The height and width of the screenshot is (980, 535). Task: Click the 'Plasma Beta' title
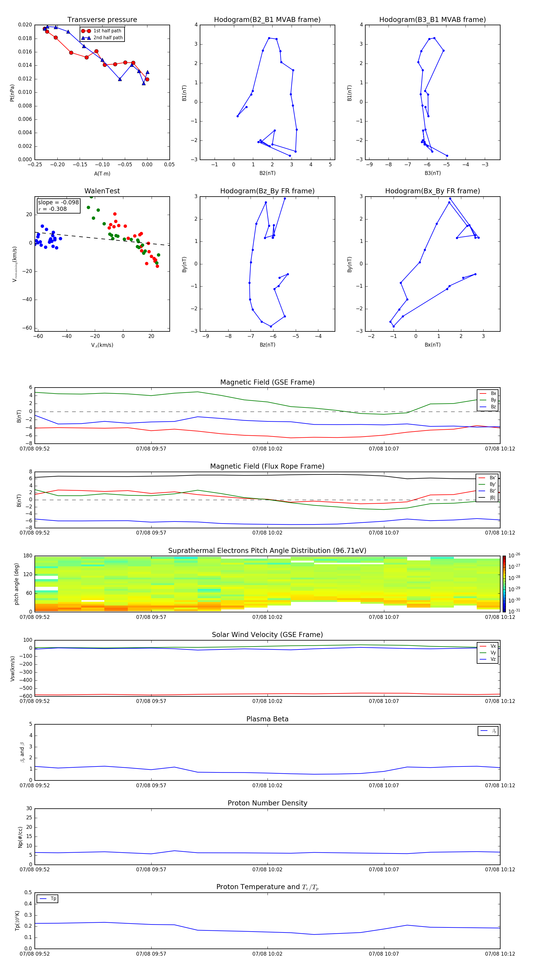[267, 719]
